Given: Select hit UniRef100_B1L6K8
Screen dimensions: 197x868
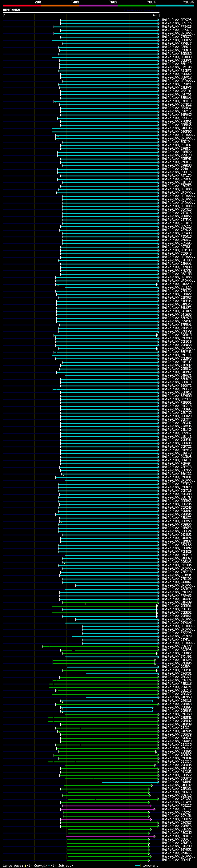Looking at the screenshot, I should pyautogui.click(x=177, y=792).
